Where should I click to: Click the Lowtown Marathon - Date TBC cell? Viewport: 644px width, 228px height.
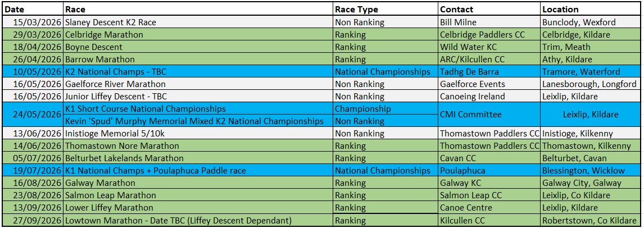click(197, 221)
